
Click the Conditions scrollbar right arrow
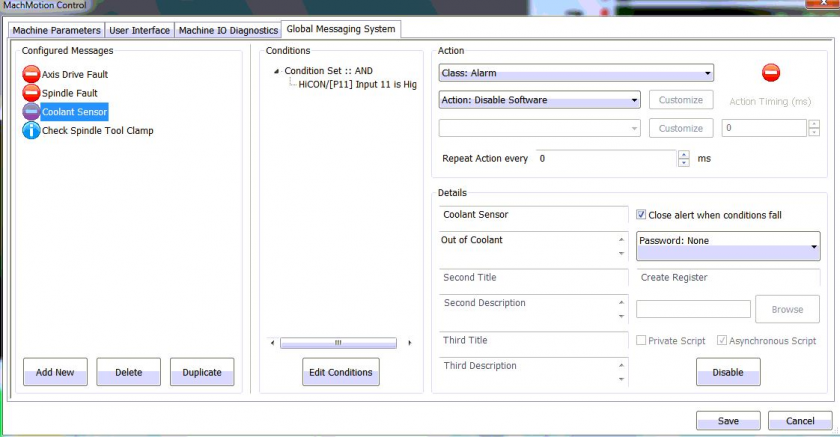[x=410, y=343]
